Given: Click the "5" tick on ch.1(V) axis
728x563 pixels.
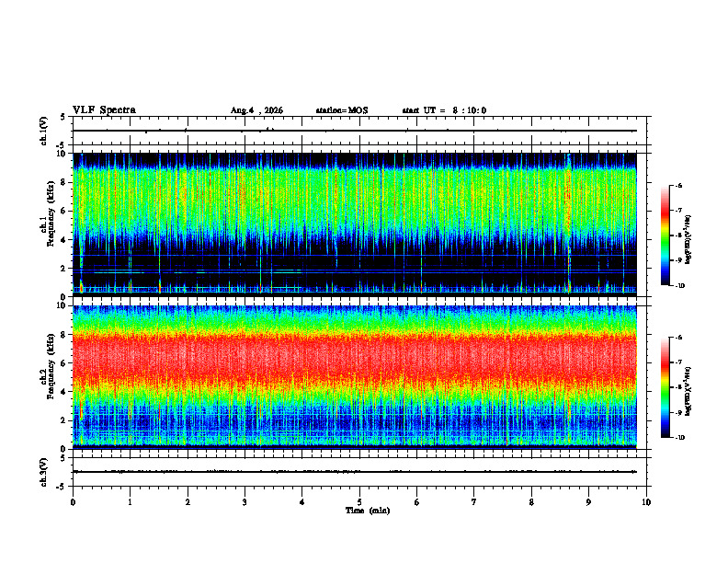Looking at the screenshot, I should pyautogui.click(x=63, y=117).
